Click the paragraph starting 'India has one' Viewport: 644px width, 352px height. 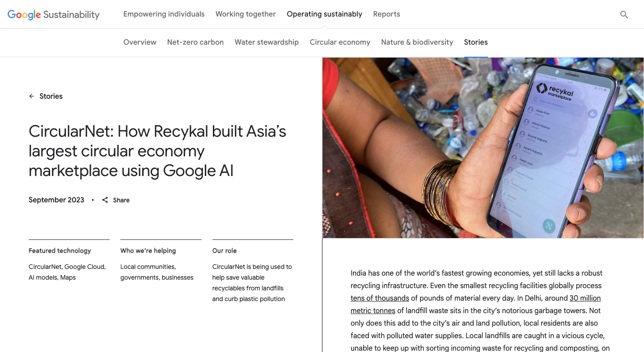(x=480, y=310)
